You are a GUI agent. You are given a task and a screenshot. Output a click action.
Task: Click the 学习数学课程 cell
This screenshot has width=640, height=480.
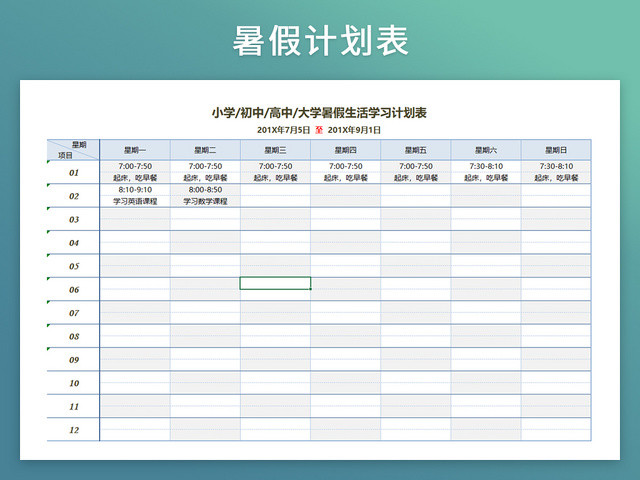[x=205, y=201]
